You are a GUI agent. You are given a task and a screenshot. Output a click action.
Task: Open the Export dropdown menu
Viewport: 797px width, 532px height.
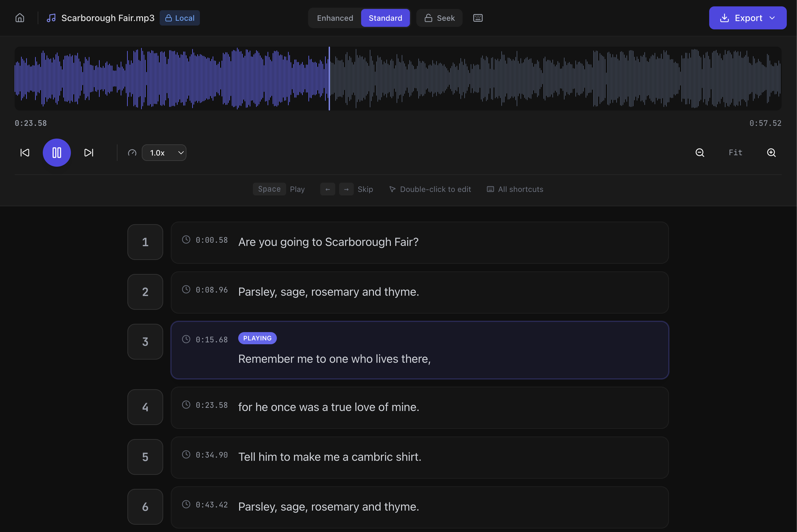(748, 18)
